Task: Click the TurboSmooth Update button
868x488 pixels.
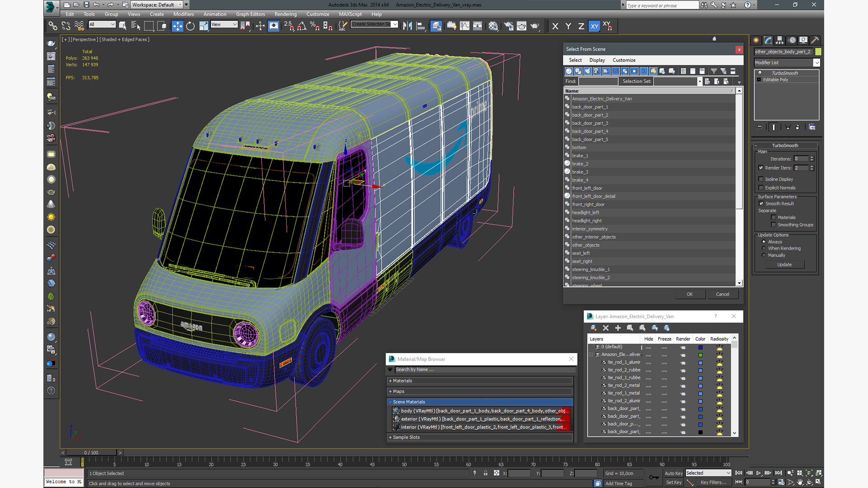Action: (784, 265)
